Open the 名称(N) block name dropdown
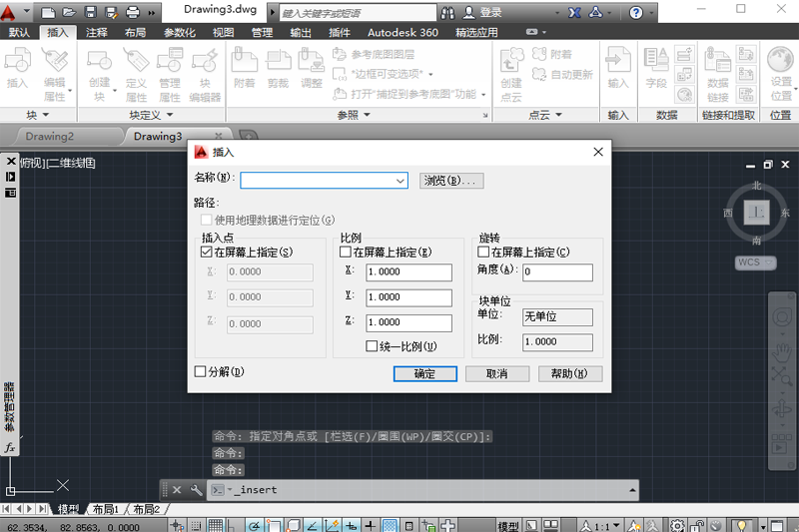799x532 pixels. (400, 181)
